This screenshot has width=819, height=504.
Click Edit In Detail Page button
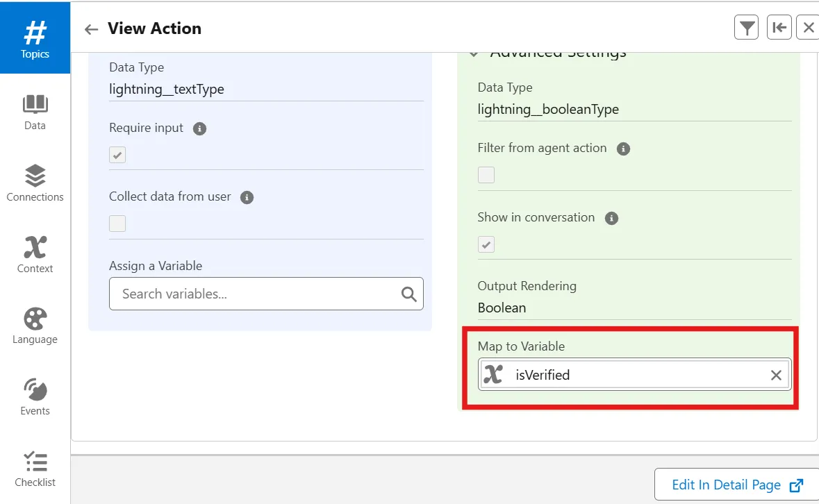pos(736,485)
